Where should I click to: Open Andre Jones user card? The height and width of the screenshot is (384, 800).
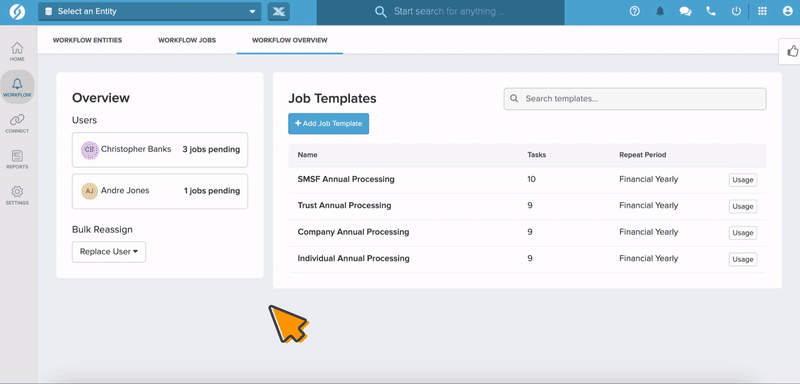pyautogui.click(x=160, y=191)
